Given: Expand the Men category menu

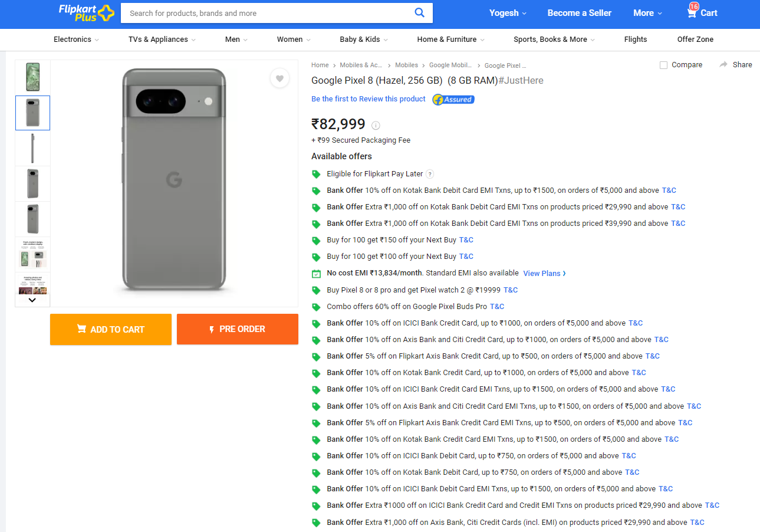Looking at the screenshot, I should click(236, 40).
